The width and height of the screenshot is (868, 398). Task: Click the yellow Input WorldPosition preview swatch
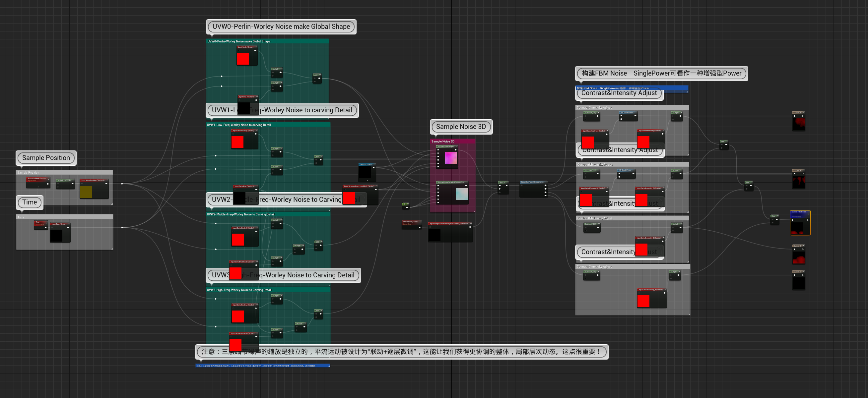click(86, 192)
